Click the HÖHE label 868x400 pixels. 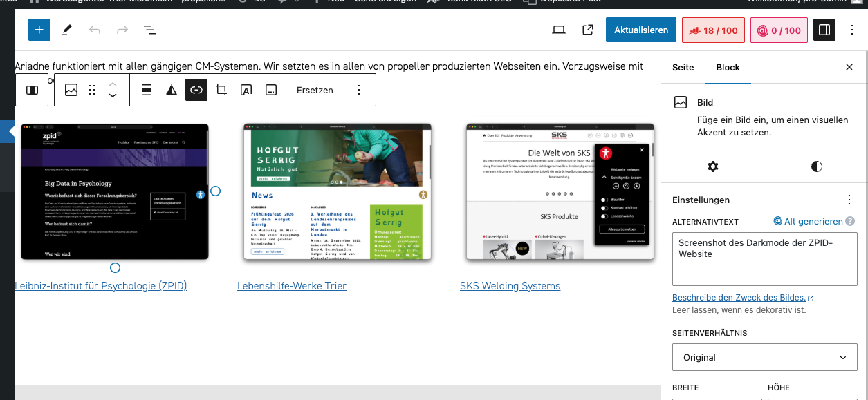(779, 388)
